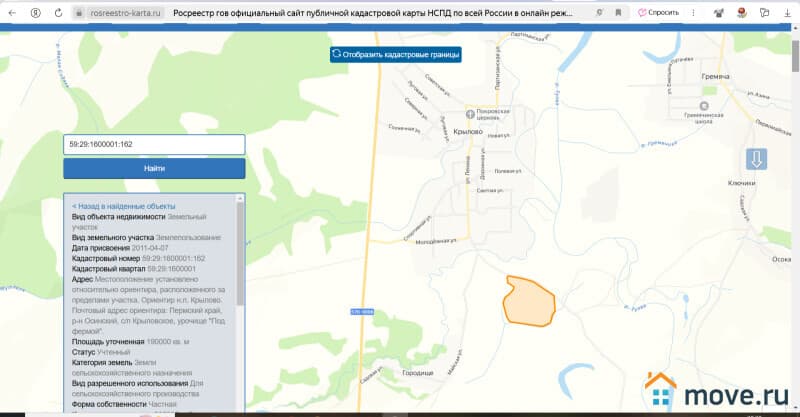Click the Ключики label on map
The width and height of the screenshot is (800, 417).
coord(741,183)
